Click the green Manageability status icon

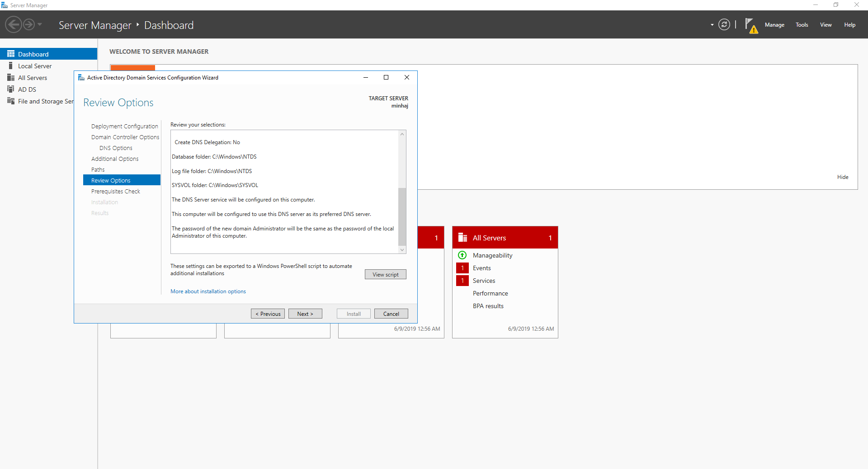click(x=462, y=255)
